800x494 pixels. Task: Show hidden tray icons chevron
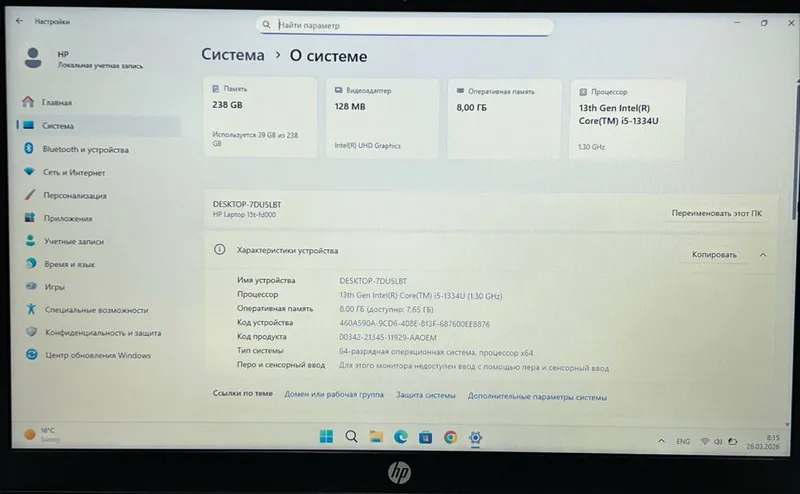(661, 441)
